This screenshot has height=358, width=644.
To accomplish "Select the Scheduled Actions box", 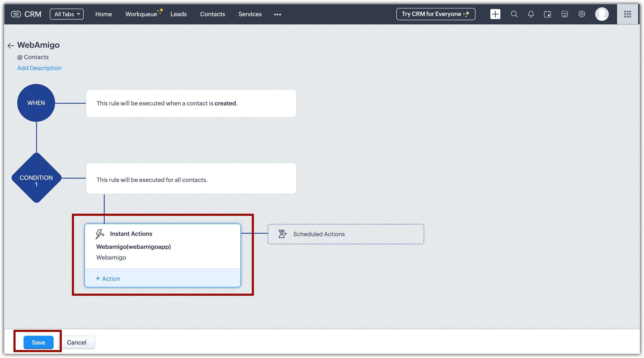I will pos(346,234).
